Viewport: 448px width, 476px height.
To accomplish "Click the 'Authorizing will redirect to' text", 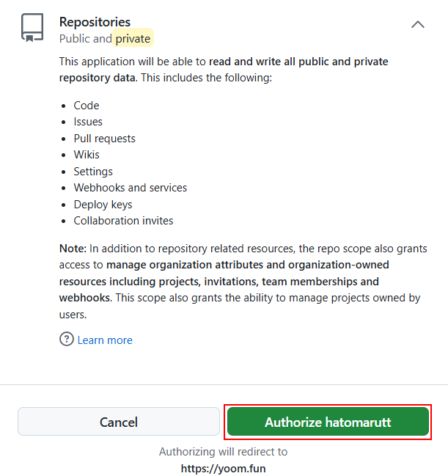I will pyautogui.click(x=223, y=452).
